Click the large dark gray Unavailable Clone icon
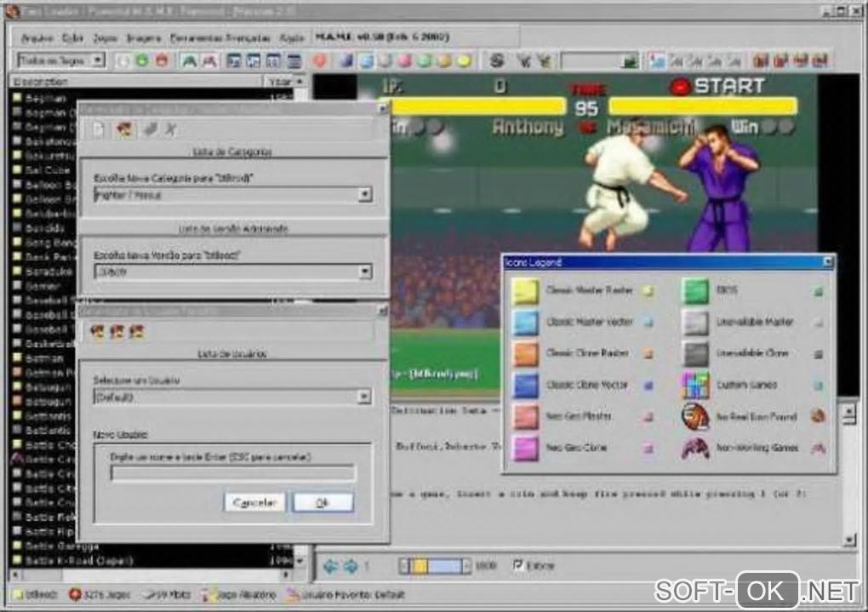The height and width of the screenshot is (612, 868). 695,354
